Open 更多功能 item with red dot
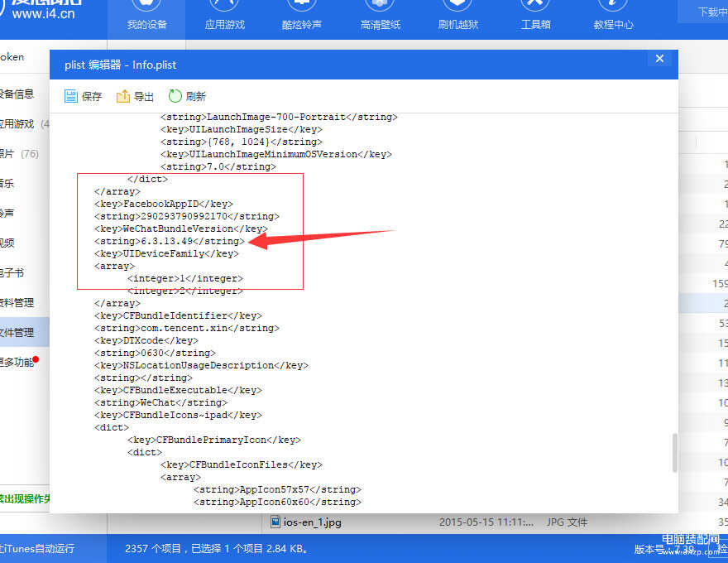 coord(17,362)
